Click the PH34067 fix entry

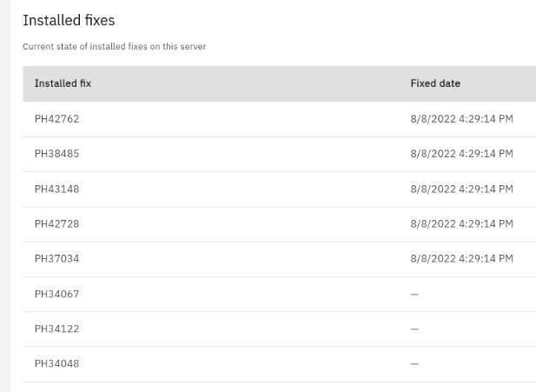pos(56,294)
